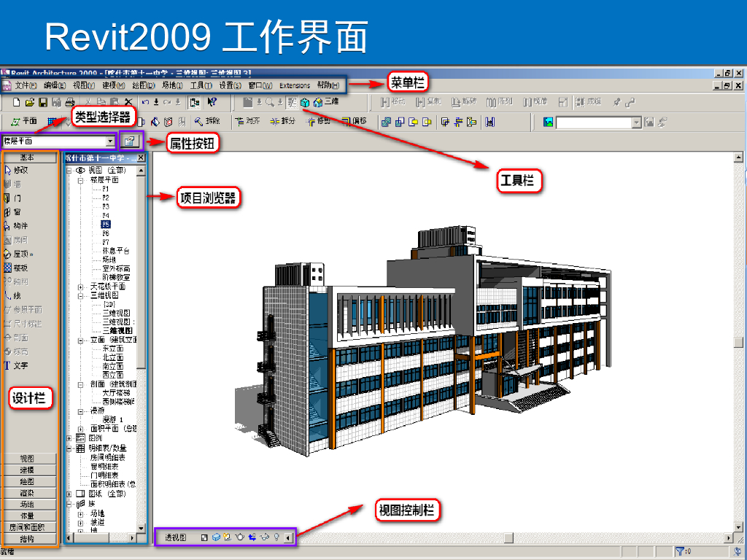The image size is (747, 560).
Task: Select 房间明细表 schedule in project browser
Action: tap(108, 457)
